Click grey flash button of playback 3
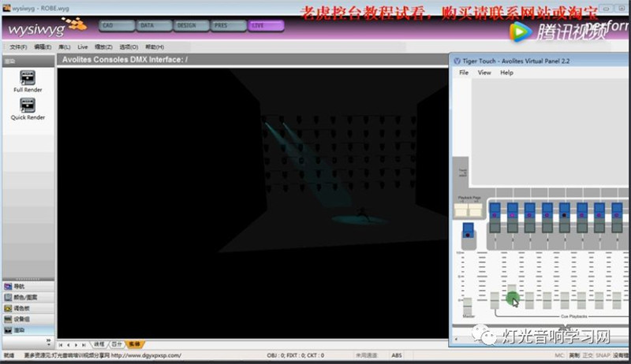Image resolution: width=631 pixels, height=364 pixels. pos(529,226)
